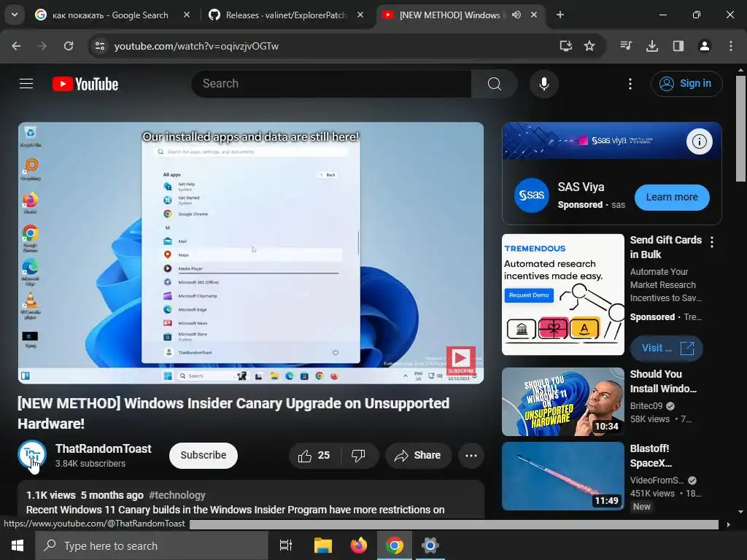Viewport: 747px width, 560px height.
Task: Open the Send Gift Cards in Bulk title
Action: [x=665, y=247]
